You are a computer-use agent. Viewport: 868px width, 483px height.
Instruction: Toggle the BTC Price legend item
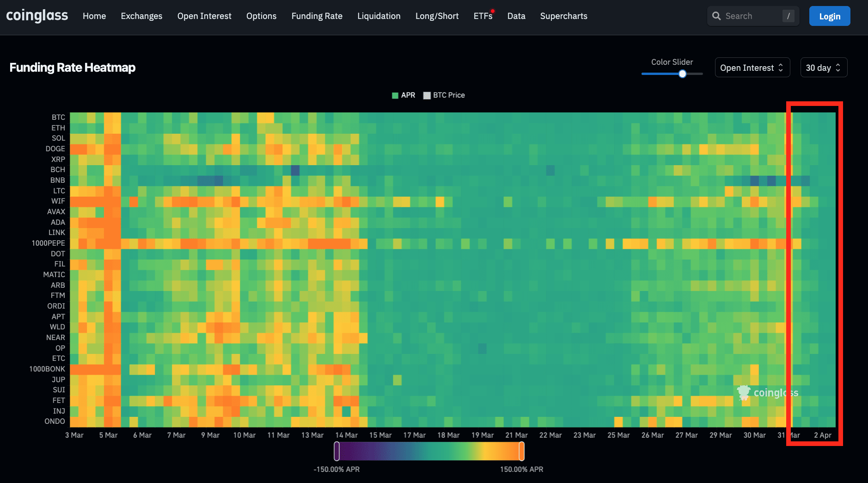(443, 95)
